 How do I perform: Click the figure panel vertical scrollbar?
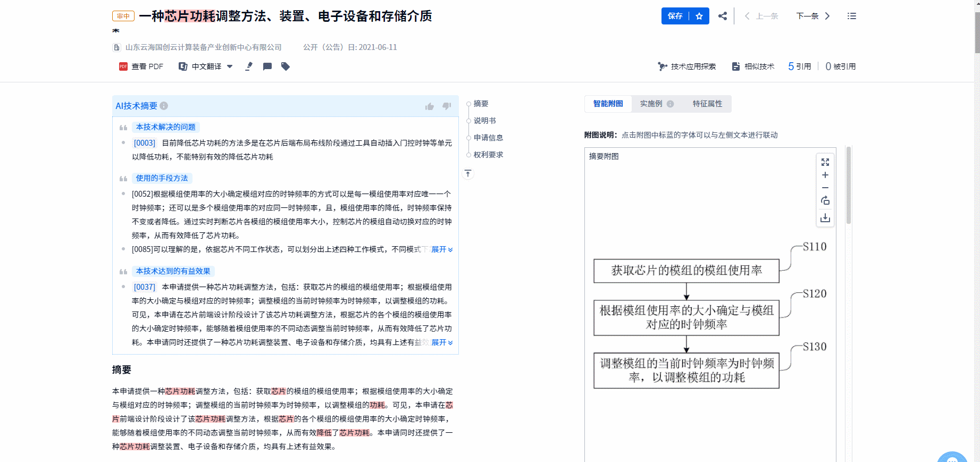(x=849, y=186)
